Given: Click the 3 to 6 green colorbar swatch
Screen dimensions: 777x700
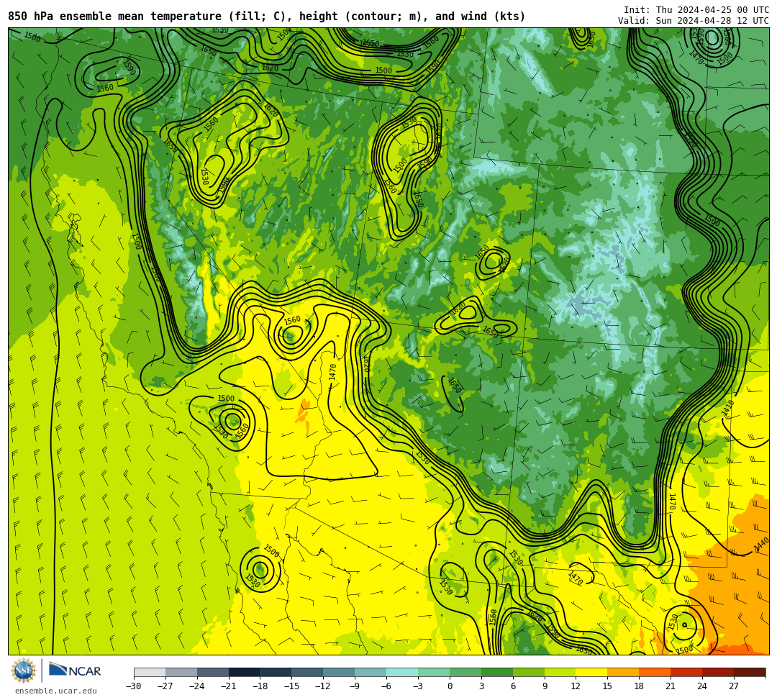Looking at the screenshot, I should coord(497,672).
